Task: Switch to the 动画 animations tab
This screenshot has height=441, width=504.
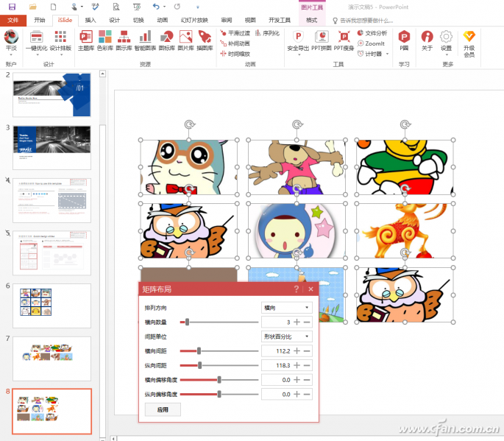Action: point(163,21)
